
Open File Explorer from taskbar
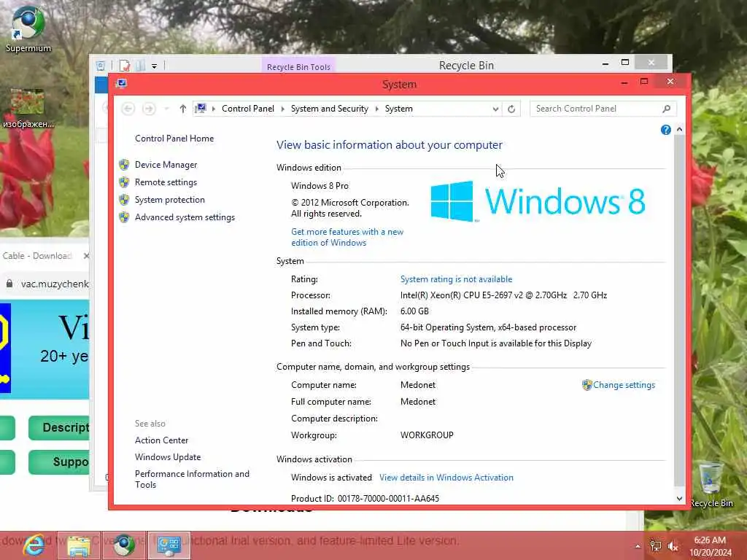[x=79, y=545]
